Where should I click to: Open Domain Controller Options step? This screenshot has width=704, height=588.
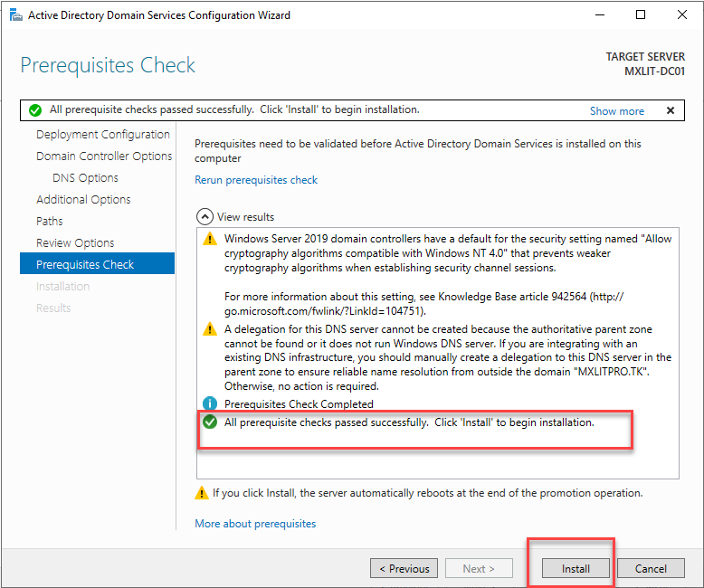[x=104, y=156]
